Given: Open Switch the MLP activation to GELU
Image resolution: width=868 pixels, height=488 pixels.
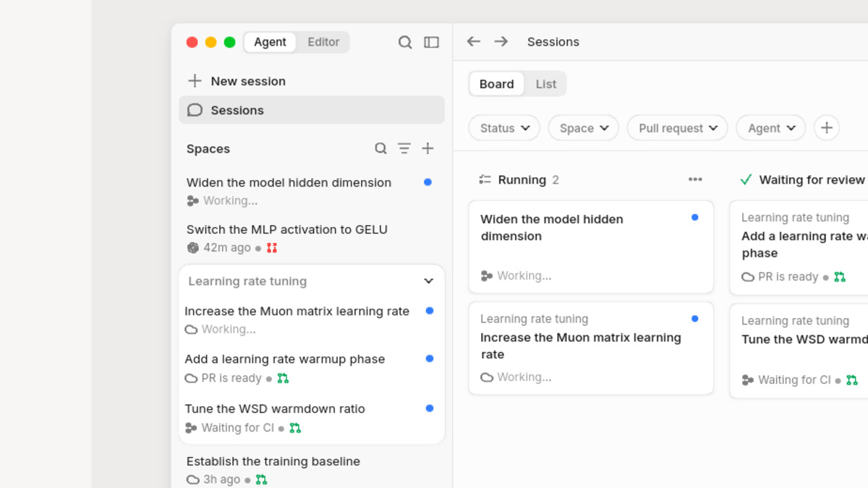Looking at the screenshot, I should (312, 238).
